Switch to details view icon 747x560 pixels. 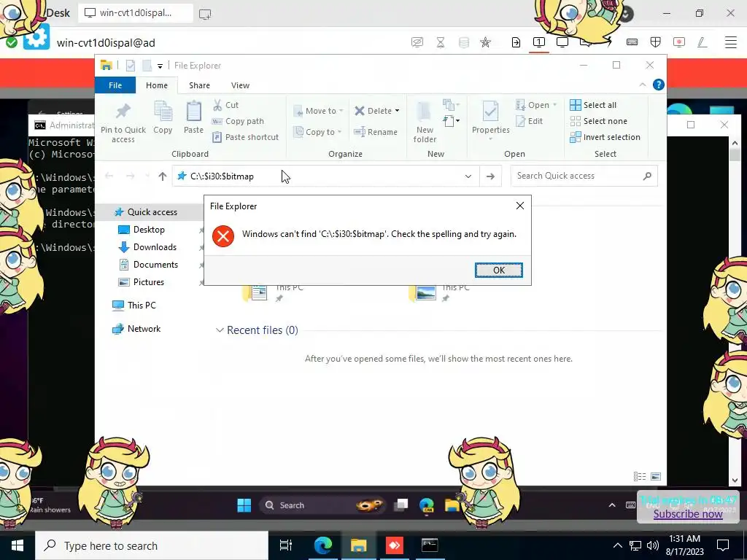[639, 476]
